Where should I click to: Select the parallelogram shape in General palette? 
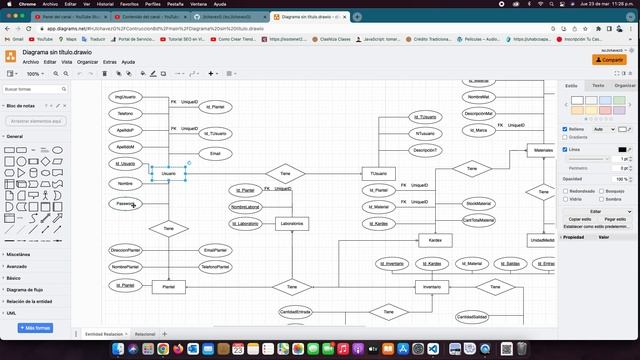[58, 161]
